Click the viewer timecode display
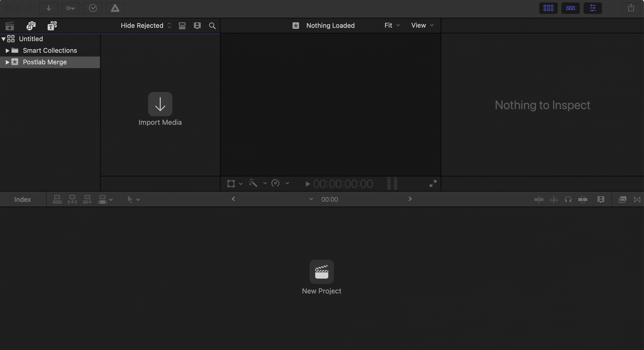The width and height of the screenshot is (644, 350). pyautogui.click(x=343, y=184)
